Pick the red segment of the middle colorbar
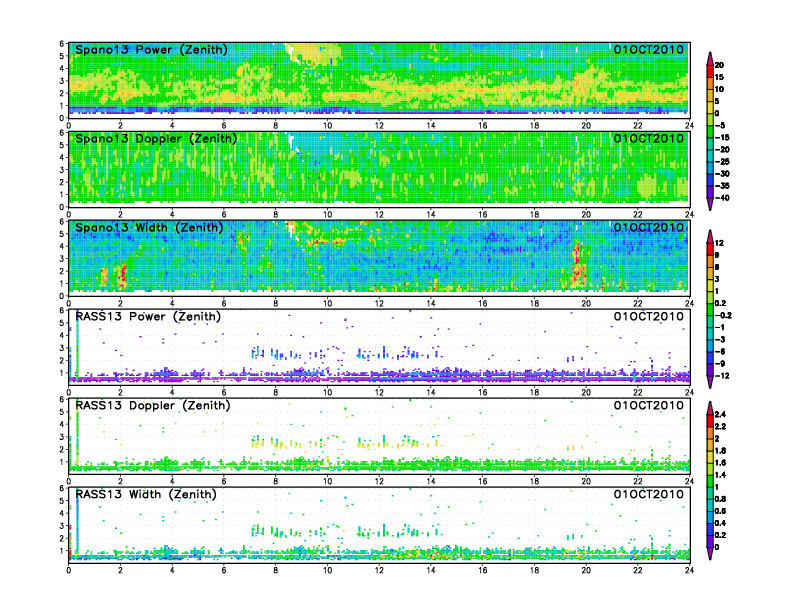792x612 pixels. pos(710,249)
